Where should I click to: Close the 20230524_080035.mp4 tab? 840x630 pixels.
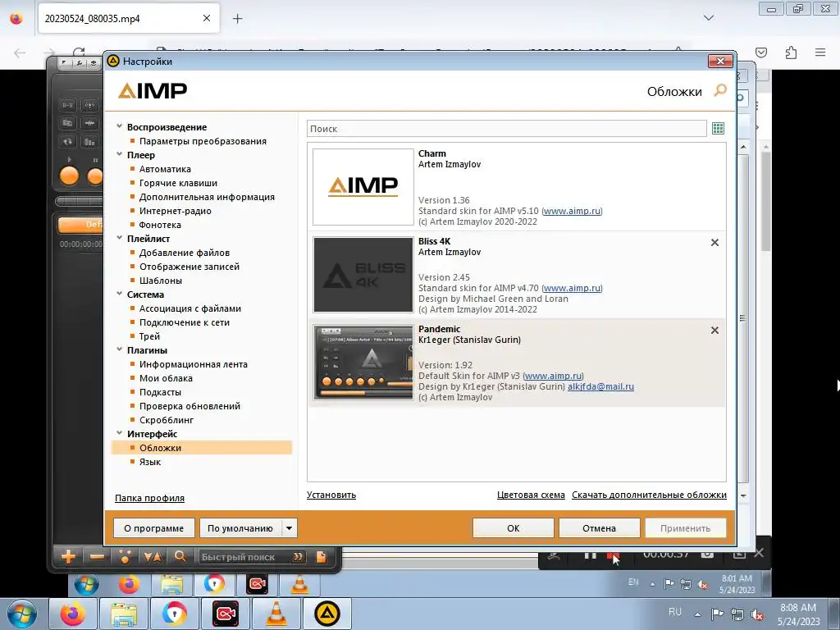pos(207,18)
